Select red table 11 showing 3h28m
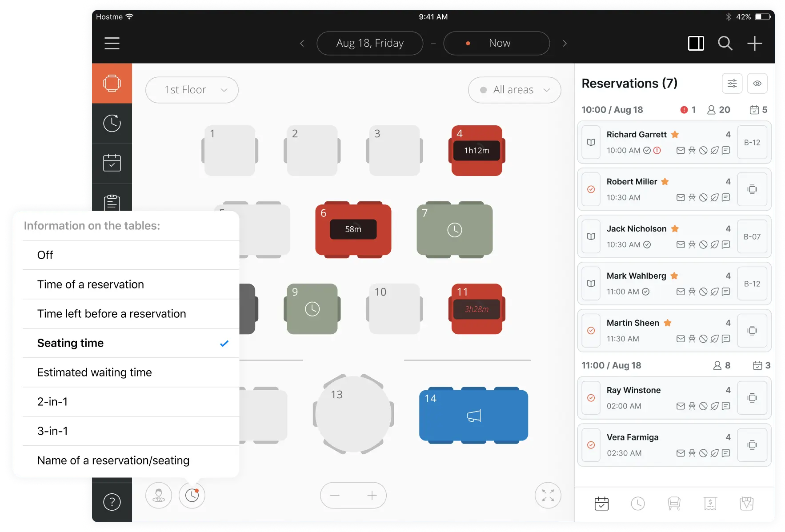The width and height of the screenshot is (785, 532). coord(477,309)
